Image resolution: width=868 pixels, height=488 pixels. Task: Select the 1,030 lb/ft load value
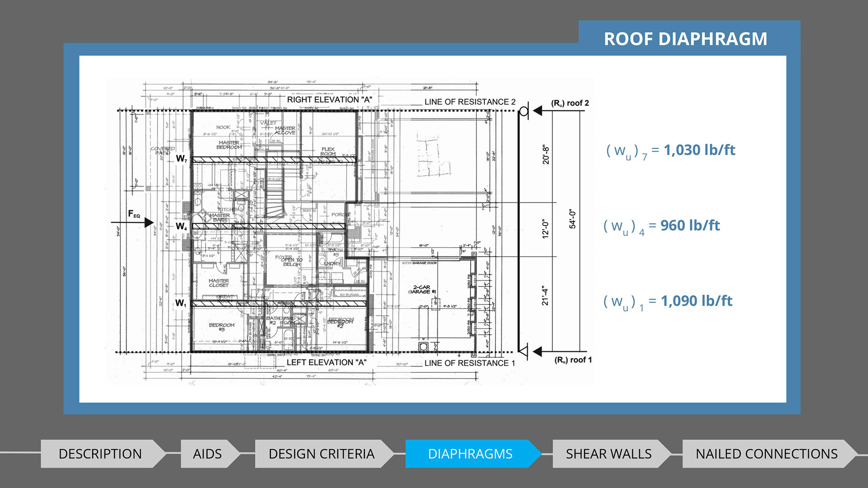tap(699, 150)
